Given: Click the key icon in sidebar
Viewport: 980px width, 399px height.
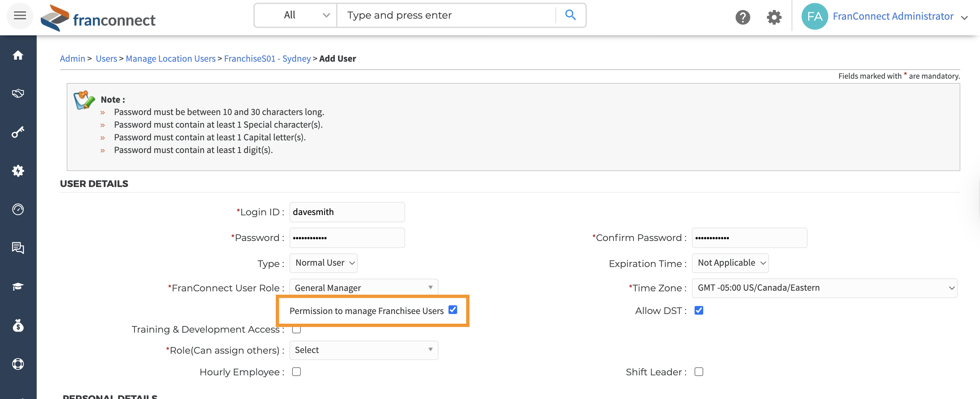Looking at the screenshot, I should [18, 132].
